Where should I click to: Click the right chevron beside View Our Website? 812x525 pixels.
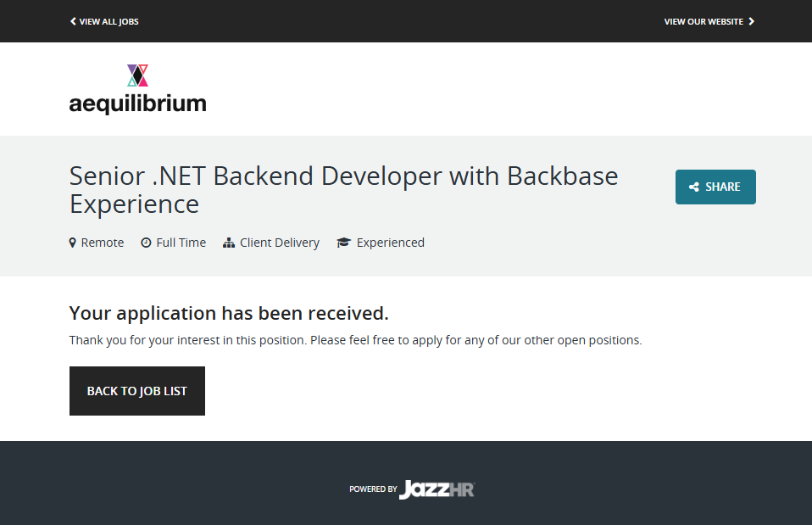pos(751,21)
